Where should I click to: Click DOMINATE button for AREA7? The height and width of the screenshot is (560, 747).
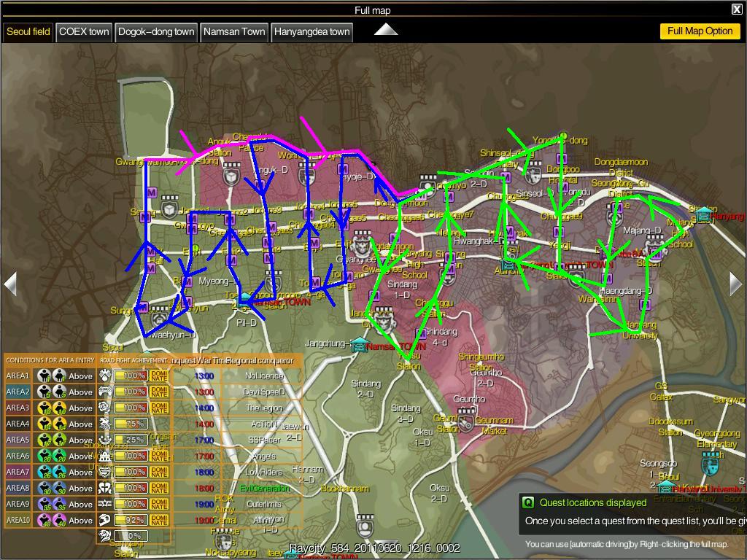point(159,472)
